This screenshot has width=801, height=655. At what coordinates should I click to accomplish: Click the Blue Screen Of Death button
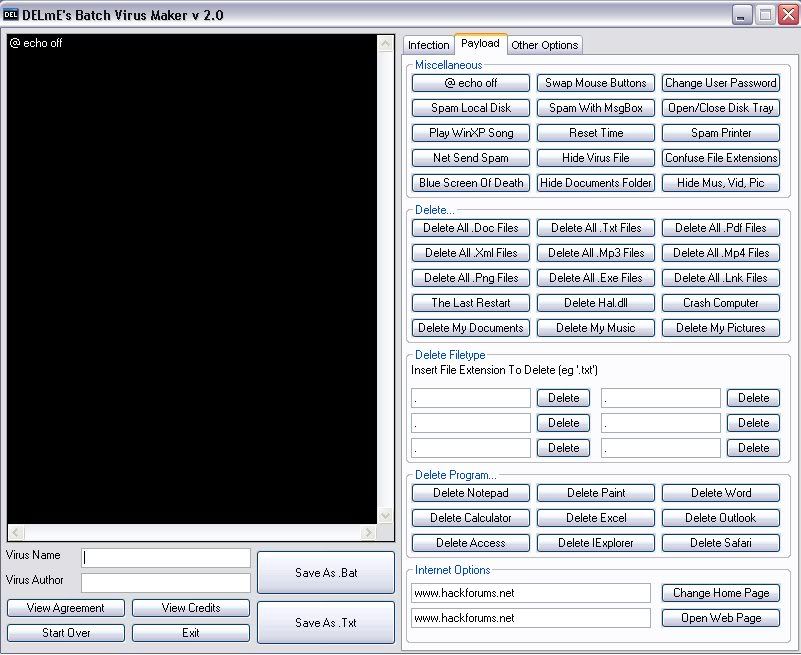[470, 183]
